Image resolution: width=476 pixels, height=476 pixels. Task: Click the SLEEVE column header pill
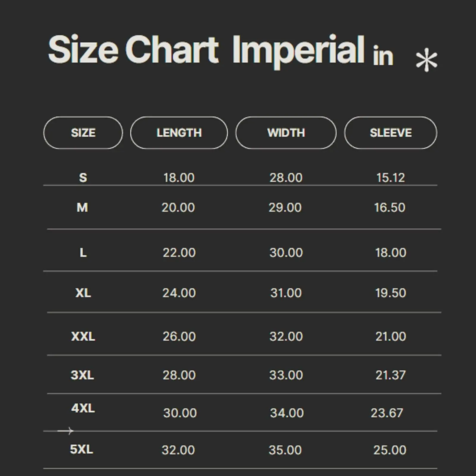(x=391, y=133)
